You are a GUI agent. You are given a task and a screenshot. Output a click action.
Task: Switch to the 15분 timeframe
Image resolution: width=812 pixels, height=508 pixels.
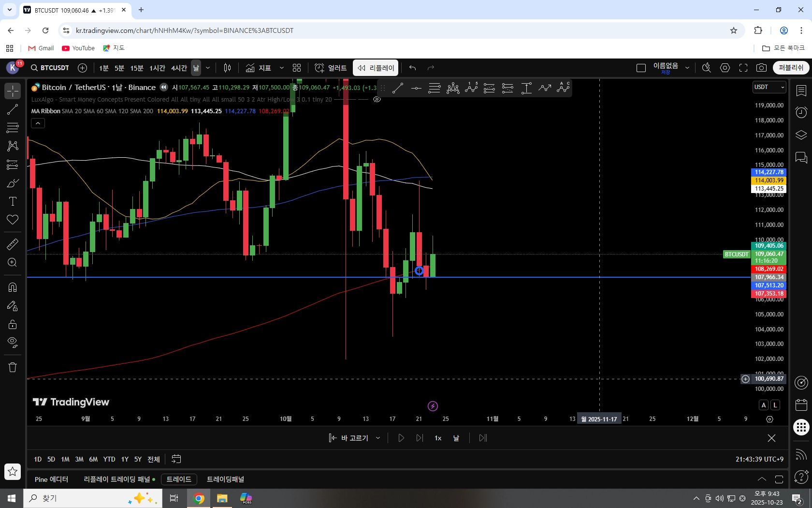[137, 68]
